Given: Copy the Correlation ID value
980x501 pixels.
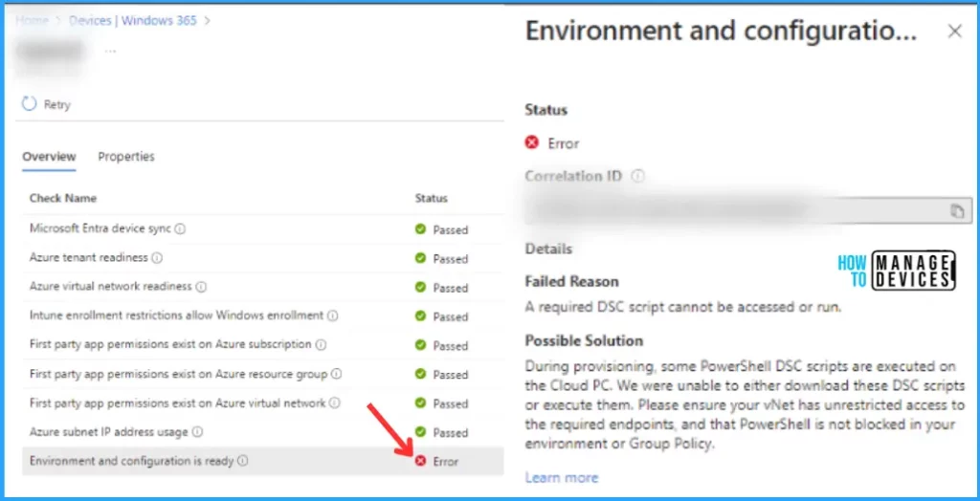Looking at the screenshot, I should (957, 211).
